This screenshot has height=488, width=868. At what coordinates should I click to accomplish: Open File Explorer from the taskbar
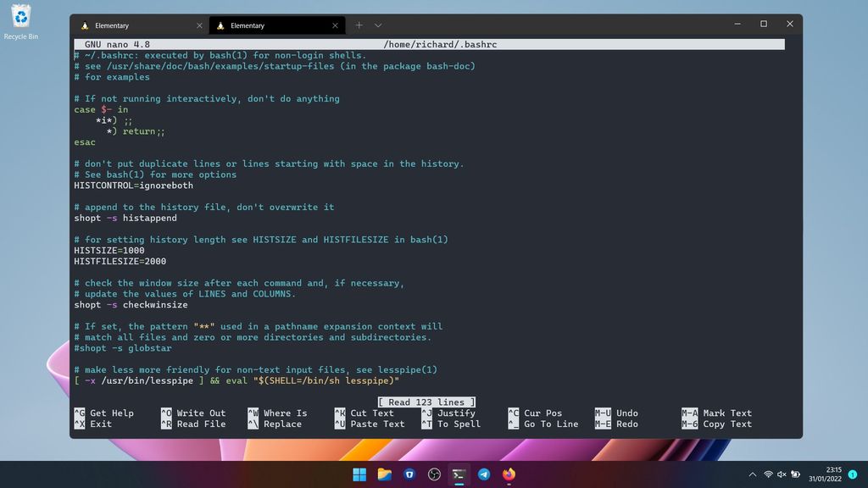coord(384,474)
